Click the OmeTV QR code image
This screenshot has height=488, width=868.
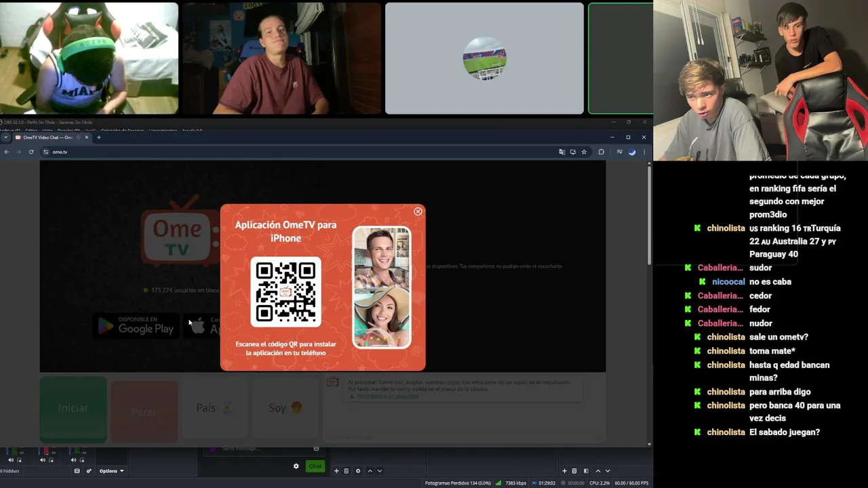285,291
